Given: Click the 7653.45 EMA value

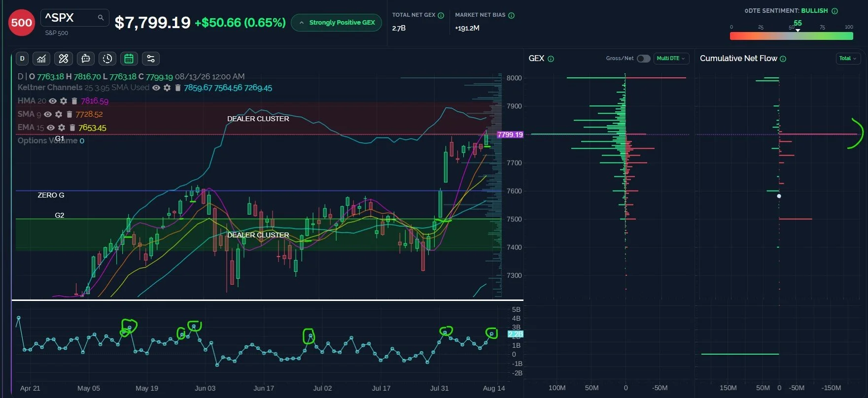Looking at the screenshot, I should click(92, 128).
